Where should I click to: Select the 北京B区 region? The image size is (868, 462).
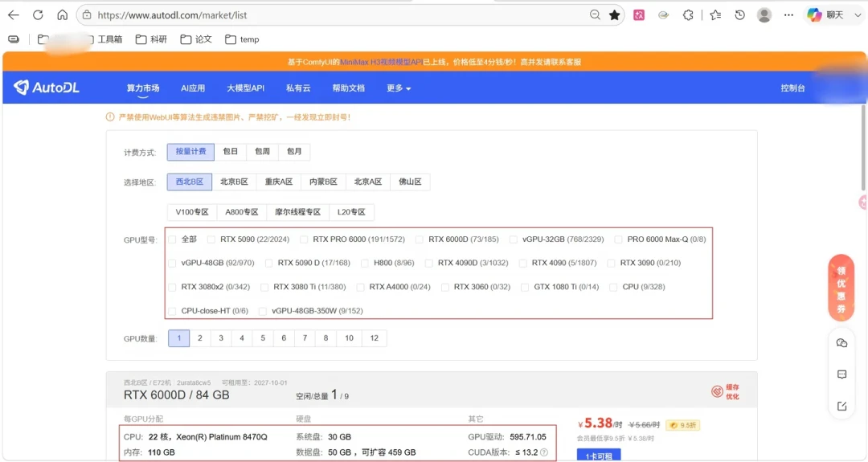[x=234, y=182]
